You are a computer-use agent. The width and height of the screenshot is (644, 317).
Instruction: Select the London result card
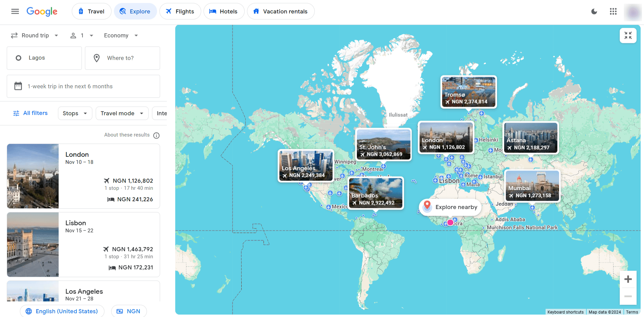[83, 176]
